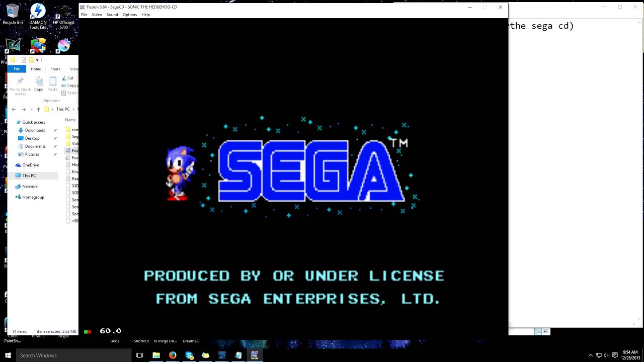Click the Properties checkmark icon in Explorer title bar
The width and height of the screenshot is (644, 362).
tap(23, 60)
